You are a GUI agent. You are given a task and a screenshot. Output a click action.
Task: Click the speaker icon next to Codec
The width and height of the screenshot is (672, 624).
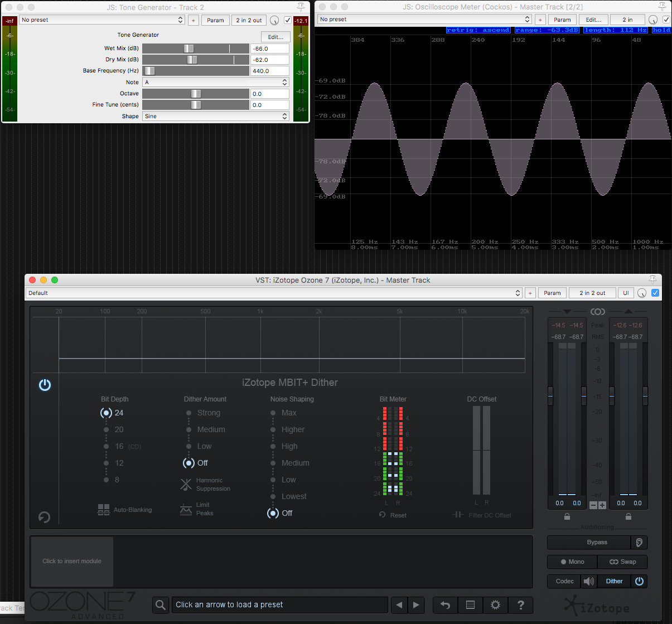pyautogui.click(x=589, y=581)
